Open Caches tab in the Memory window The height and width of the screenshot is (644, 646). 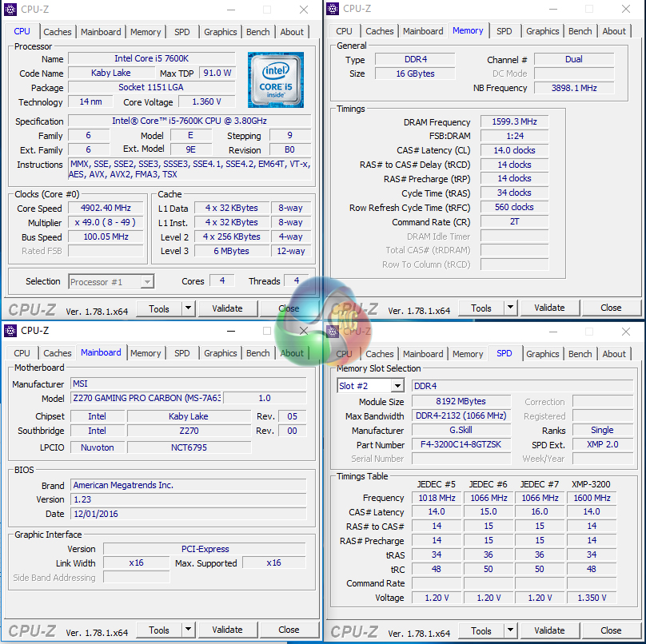click(379, 31)
